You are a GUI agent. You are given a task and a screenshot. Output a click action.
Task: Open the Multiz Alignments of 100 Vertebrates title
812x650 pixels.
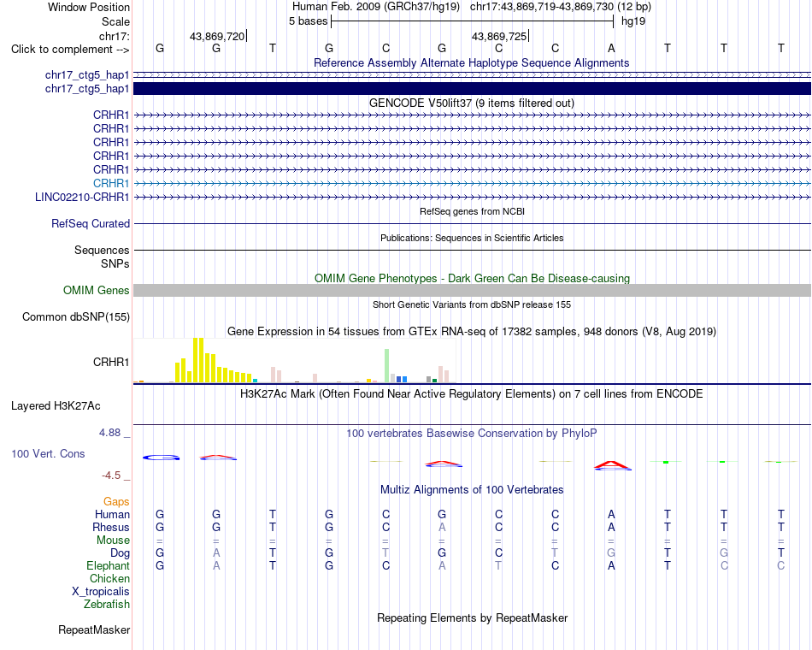(472, 489)
